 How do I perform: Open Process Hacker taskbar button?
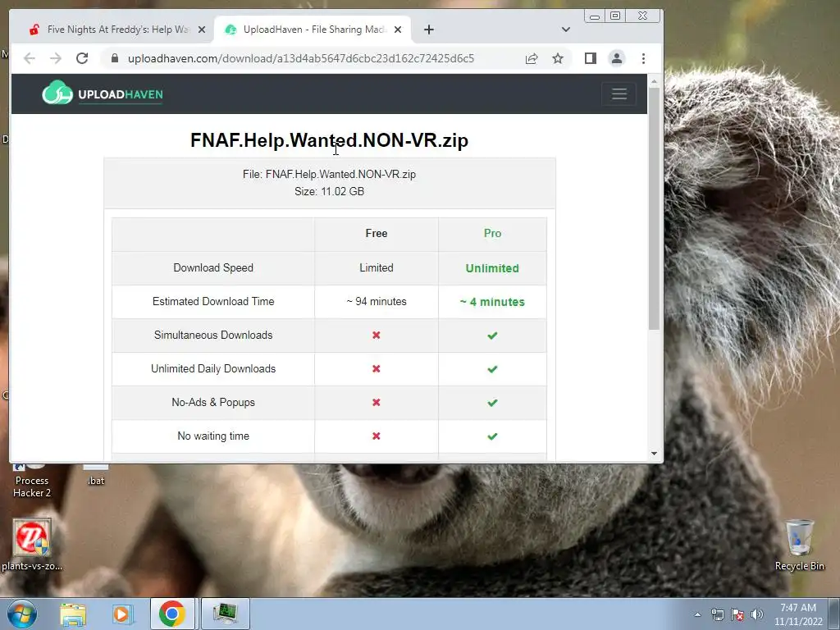[225, 614]
